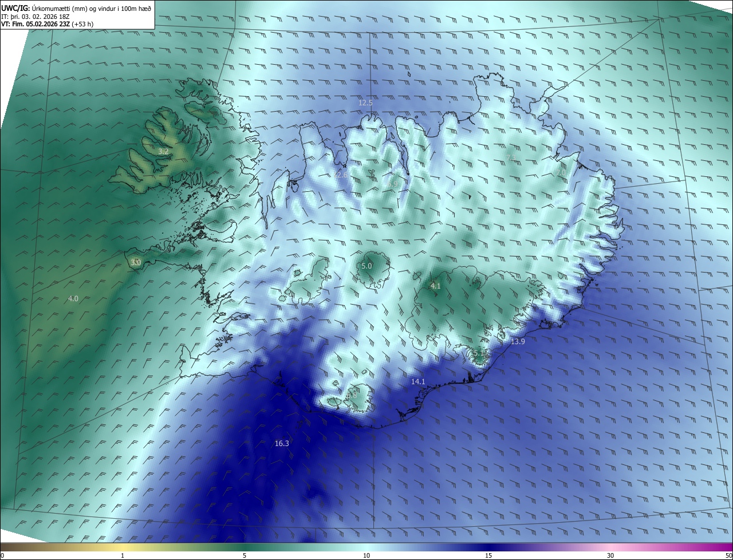
Task: Click the colorbar label 30
Action: coord(610,555)
